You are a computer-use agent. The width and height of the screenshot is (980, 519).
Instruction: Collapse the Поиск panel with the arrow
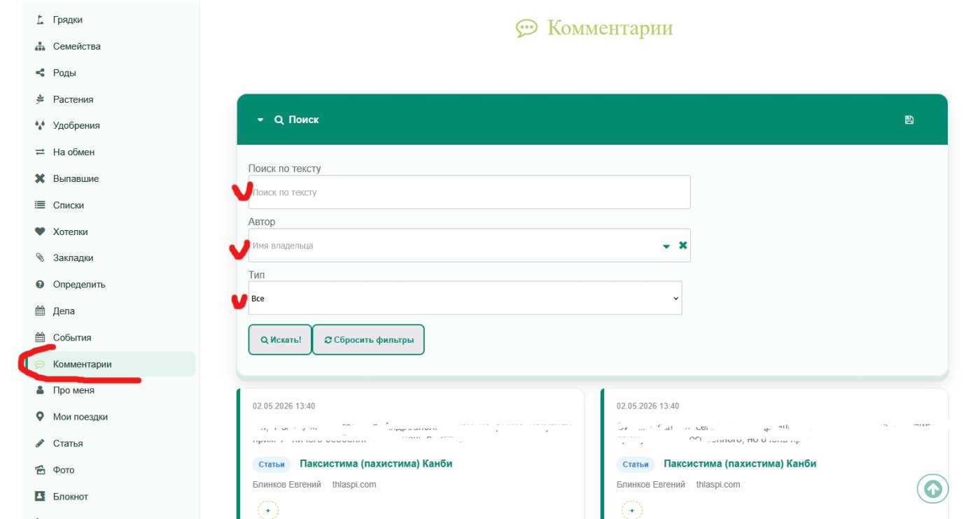pos(260,120)
